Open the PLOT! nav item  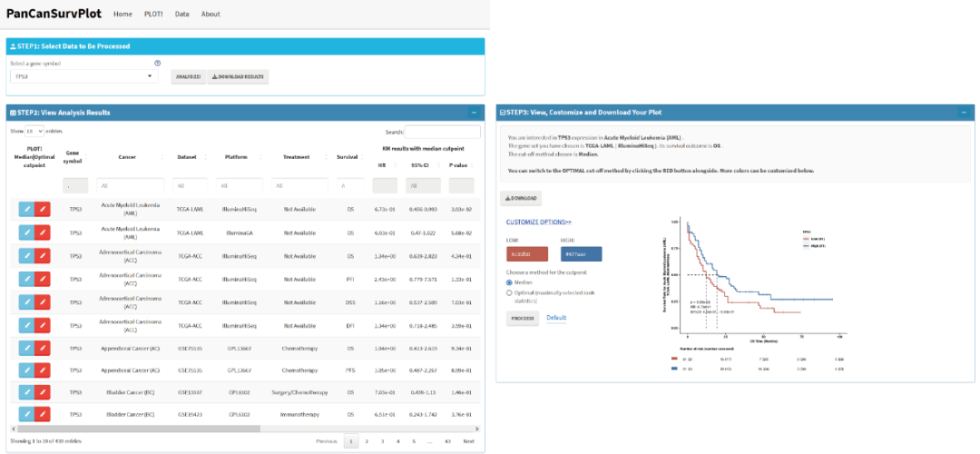(153, 14)
